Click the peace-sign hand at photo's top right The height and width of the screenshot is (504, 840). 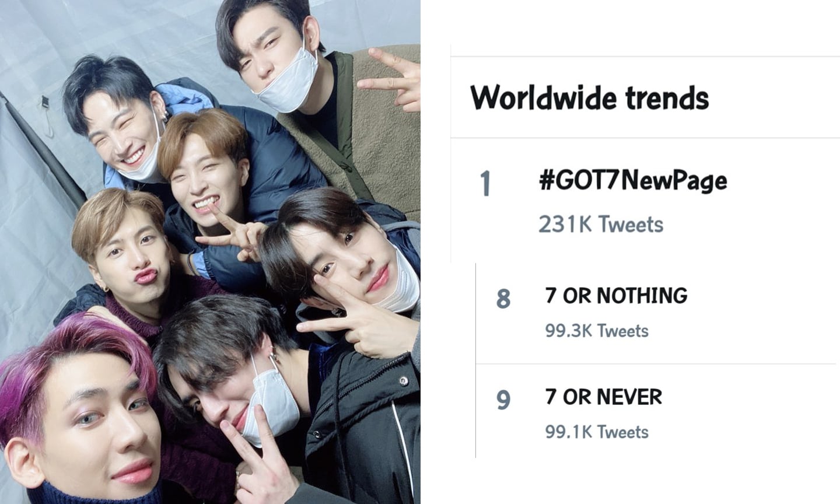(397, 79)
